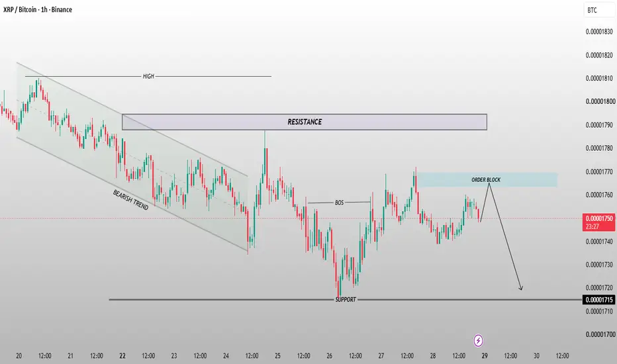The image size is (617, 364).
Task: Click bold date 22 on the time axis
Action: (x=122, y=356)
